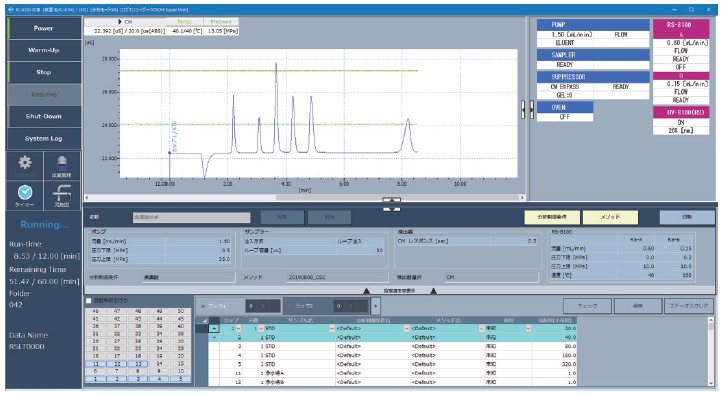
Task: Click the Stop button
Action: tap(44, 72)
